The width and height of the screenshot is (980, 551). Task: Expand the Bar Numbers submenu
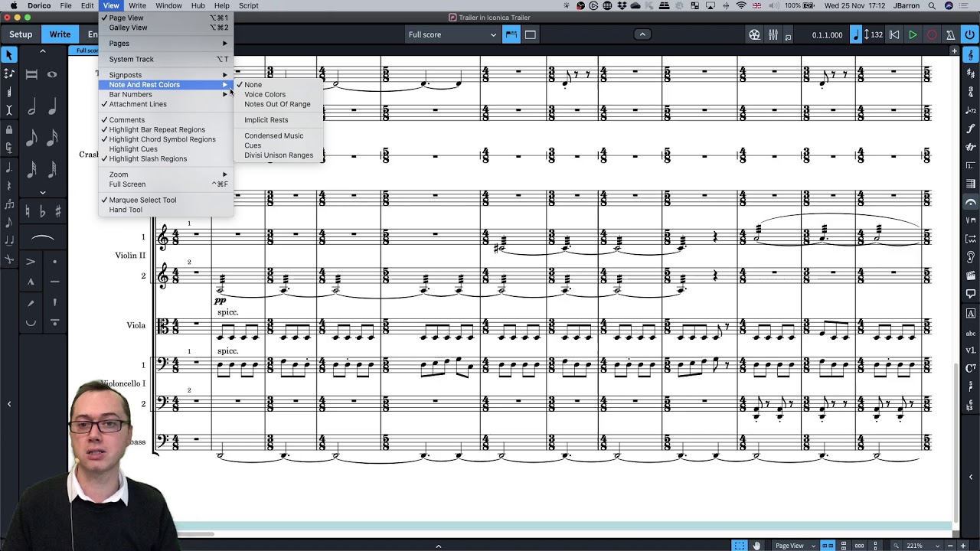165,95
